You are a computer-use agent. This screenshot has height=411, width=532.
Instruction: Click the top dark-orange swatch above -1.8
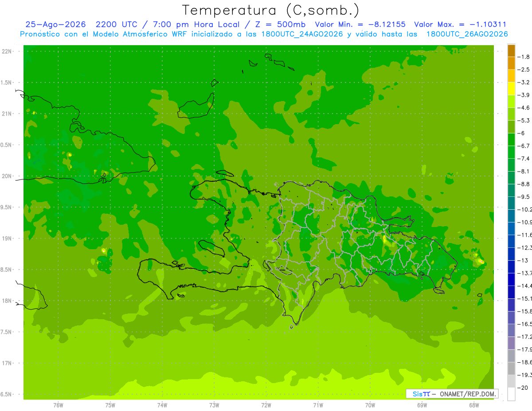coord(511,51)
